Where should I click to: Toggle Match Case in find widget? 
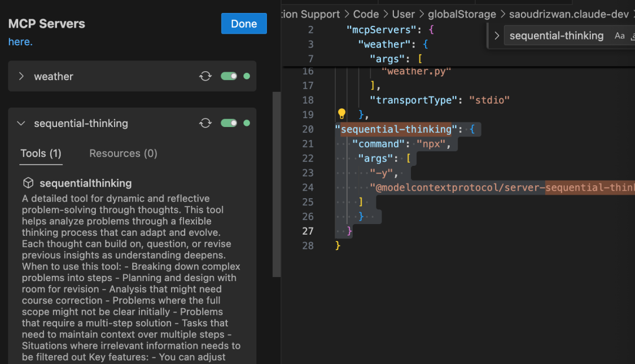tap(620, 36)
